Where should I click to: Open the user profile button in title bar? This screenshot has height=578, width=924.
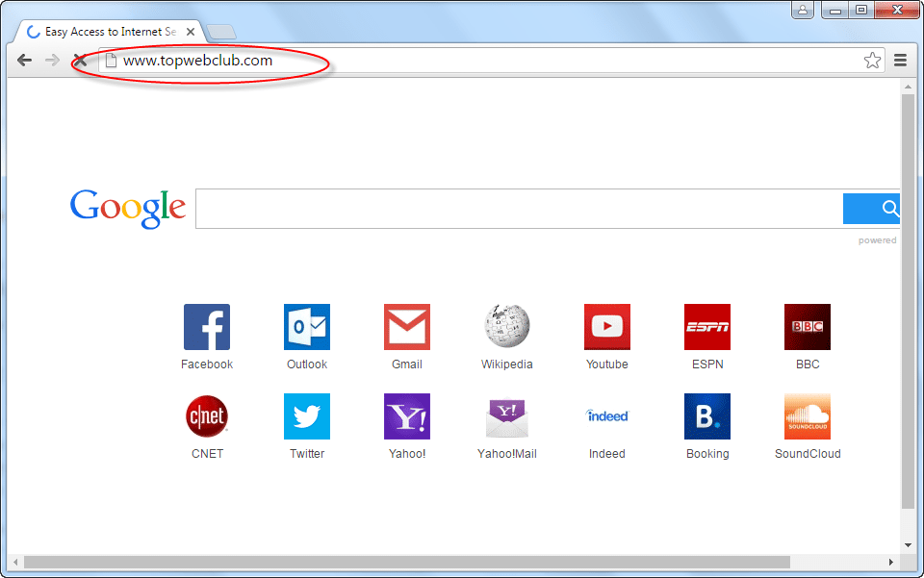(803, 10)
